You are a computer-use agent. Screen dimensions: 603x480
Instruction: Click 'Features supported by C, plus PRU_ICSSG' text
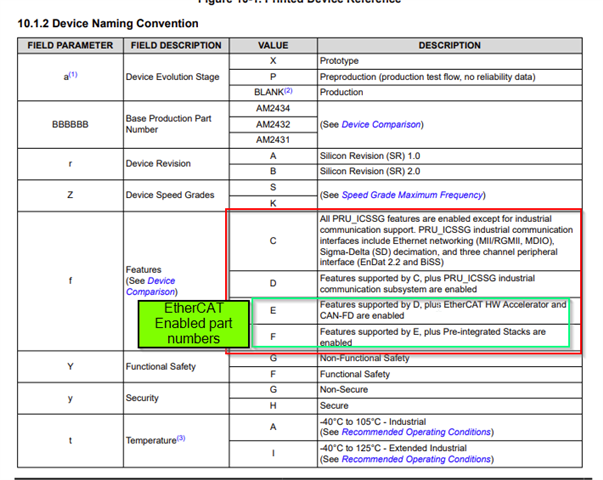pyautogui.click(x=427, y=284)
